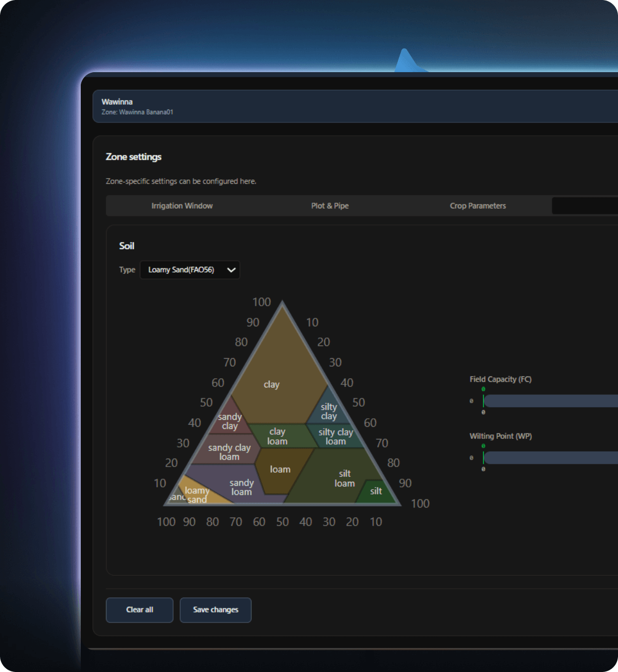Click the Wilting Point (WP) slider track
The height and width of the screenshot is (672, 618).
coord(550,458)
